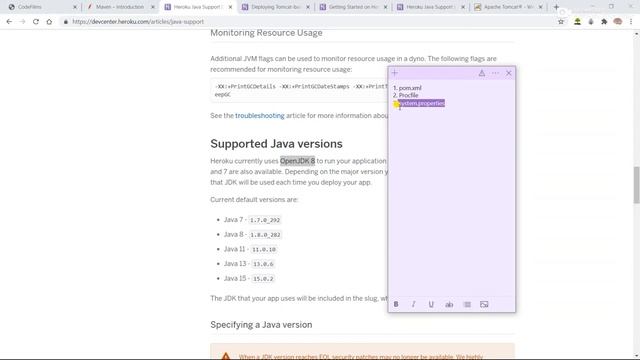
Task: Open the troubleshooting article link
Action: click(x=260, y=116)
